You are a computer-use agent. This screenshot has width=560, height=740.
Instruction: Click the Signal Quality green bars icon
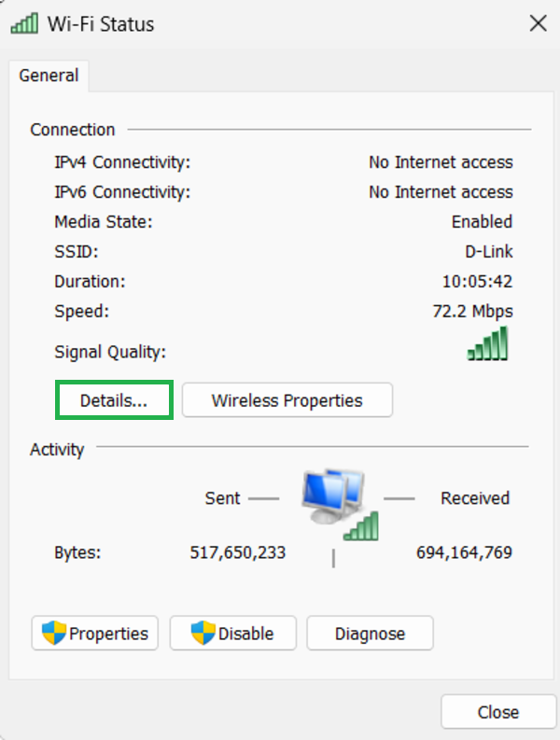[x=488, y=344]
